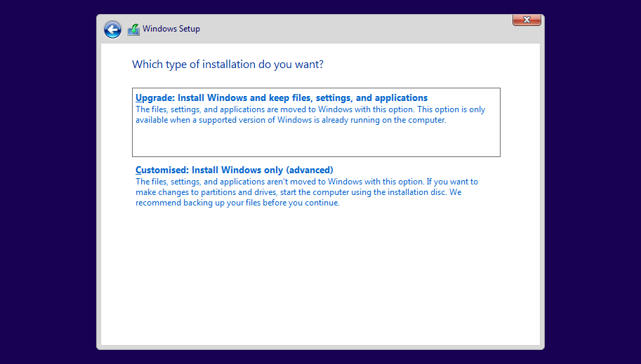Viewport: 641px width, 364px height.
Task: Click Upgrade description starting 'The files, settings, and applications are moved'
Action: [310, 115]
